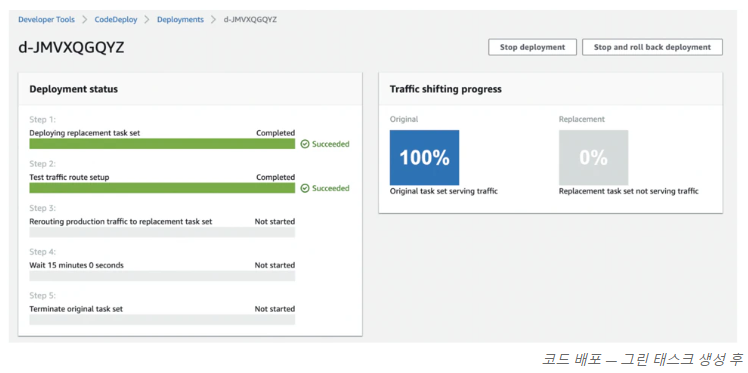Click the 'Test traffic route setup' label
Image resolution: width=748 pixels, height=373 pixels.
(x=70, y=177)
